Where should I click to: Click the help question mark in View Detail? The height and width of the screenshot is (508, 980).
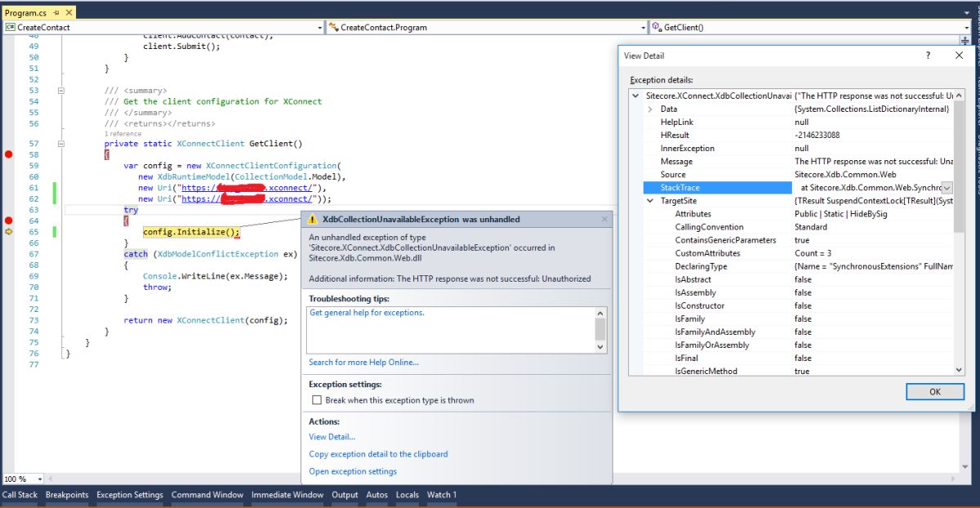tap(928, 56)
